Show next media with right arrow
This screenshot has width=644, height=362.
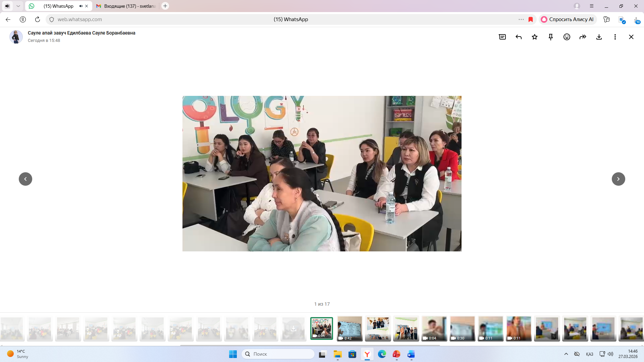point(618,179)
